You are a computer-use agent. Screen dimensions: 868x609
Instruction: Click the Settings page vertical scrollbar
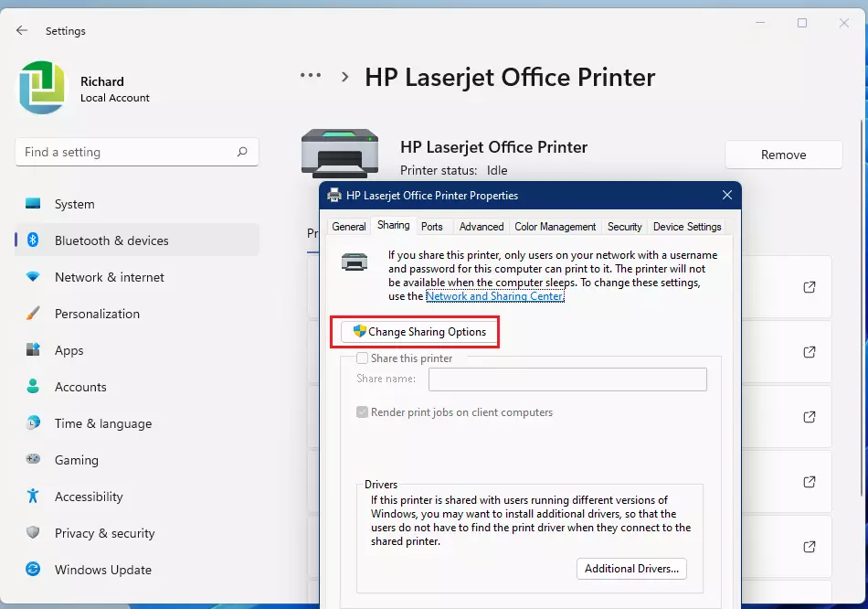pos(862,307)
